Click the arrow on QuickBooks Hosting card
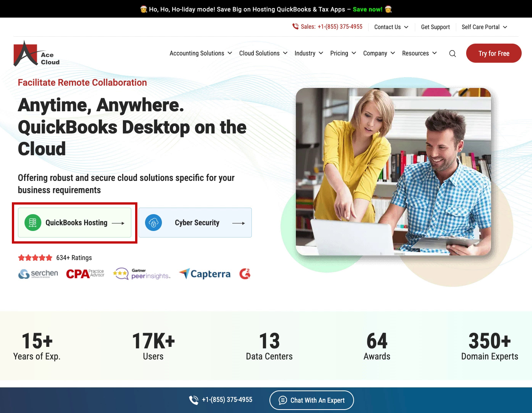This screenshot has height=413, width=532. click(118, 223)
